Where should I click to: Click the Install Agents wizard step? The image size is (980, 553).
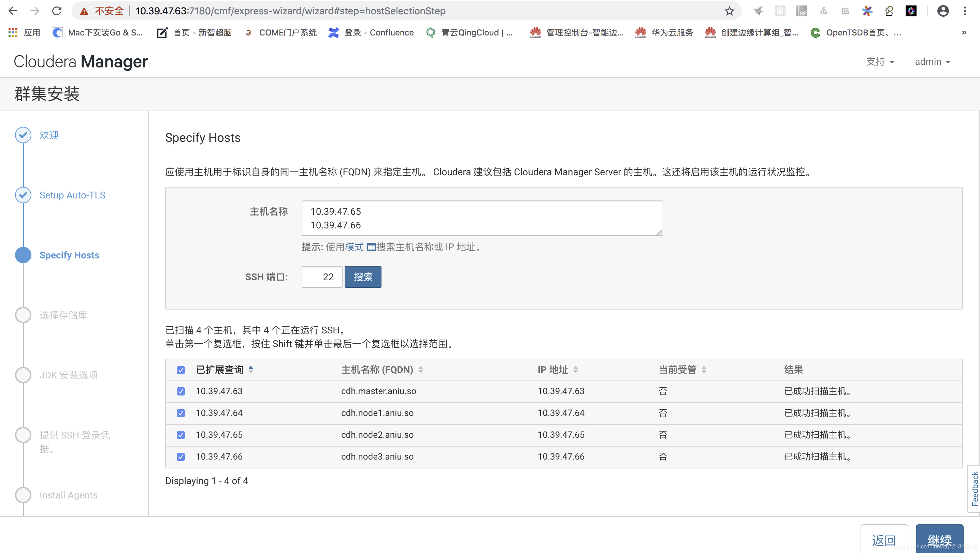[x=69, y=495]
